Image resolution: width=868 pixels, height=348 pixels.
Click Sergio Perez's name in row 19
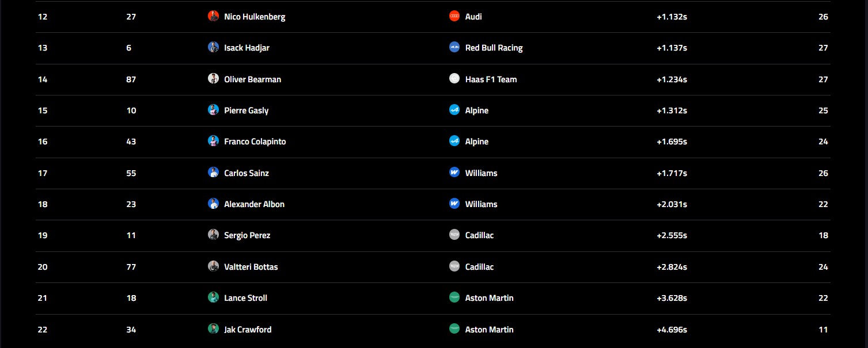[x=247, y=235]
